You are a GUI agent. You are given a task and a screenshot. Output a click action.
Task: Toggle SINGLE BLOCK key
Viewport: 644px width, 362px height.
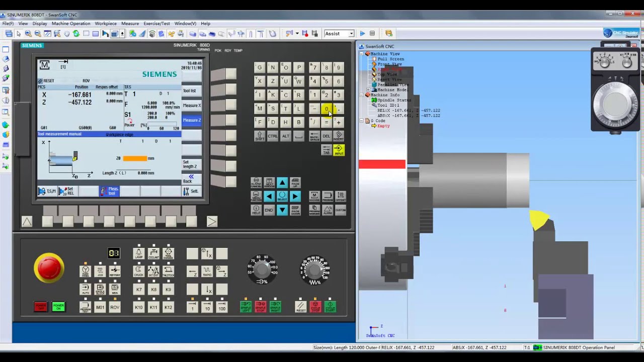click(100, 290)
